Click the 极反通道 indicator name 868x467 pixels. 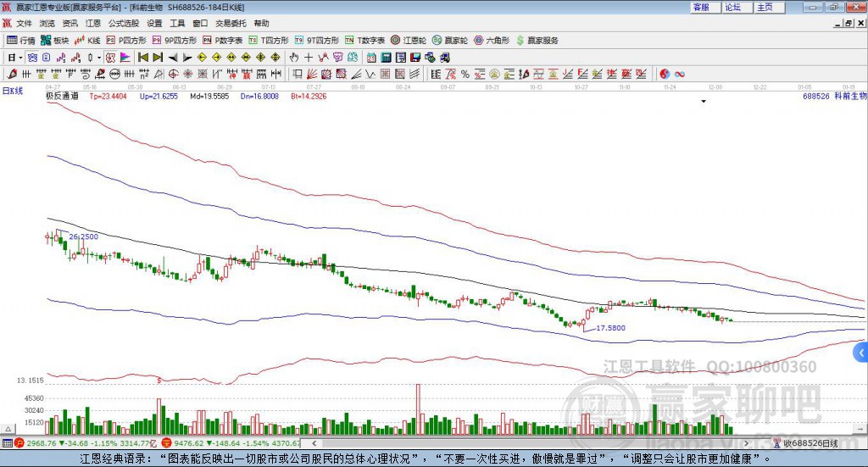[x=62, y=96]
